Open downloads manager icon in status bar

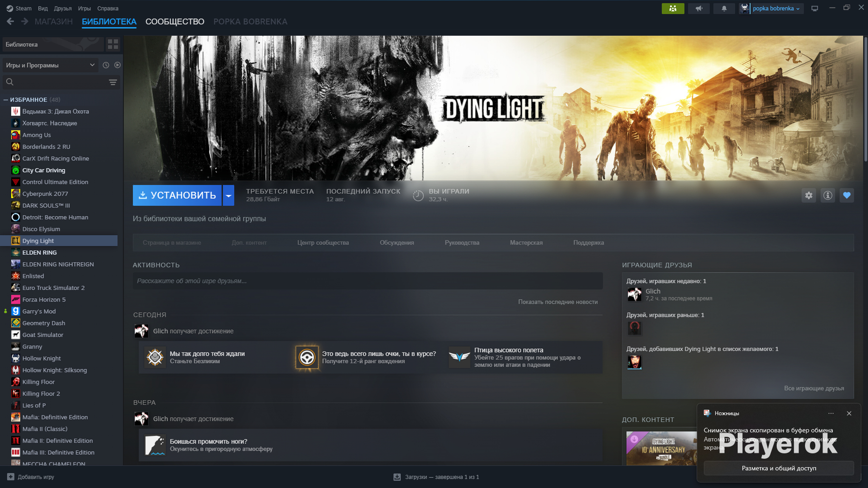[397, 477]
